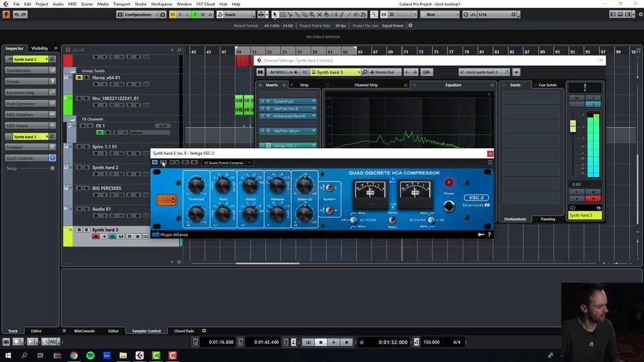The height and width of the screenshot is (362, 644).
Task: Select the Object Selection arrow tool
Action: click(275, 15)
